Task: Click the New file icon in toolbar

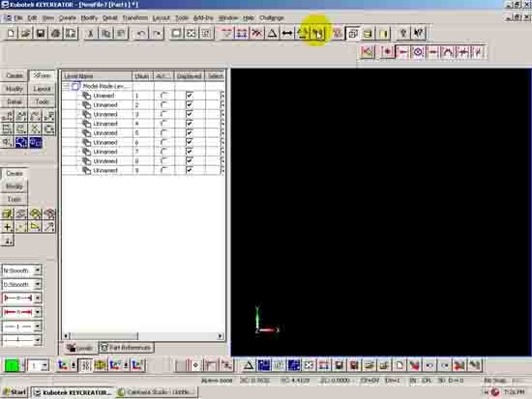Action: [11, 34]
